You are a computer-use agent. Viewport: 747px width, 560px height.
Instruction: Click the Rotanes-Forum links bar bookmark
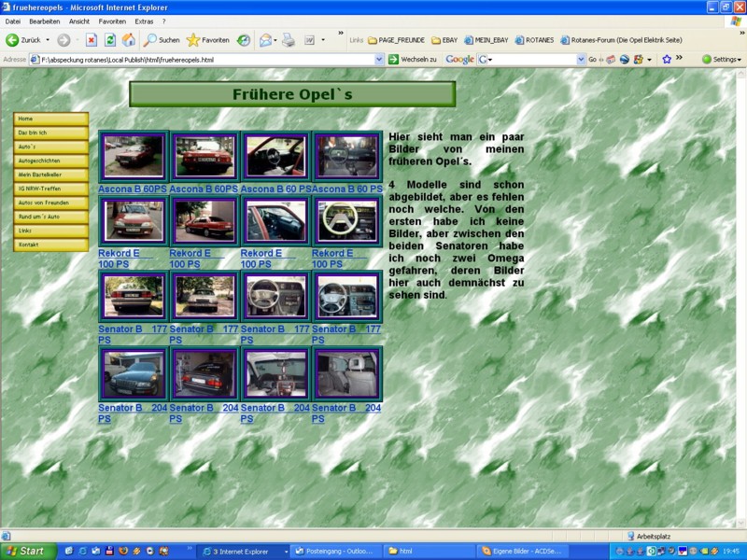point(627,40)
